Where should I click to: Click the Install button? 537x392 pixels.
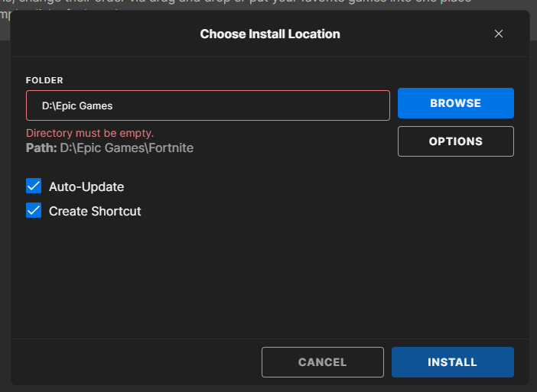[x=452, y=362]
